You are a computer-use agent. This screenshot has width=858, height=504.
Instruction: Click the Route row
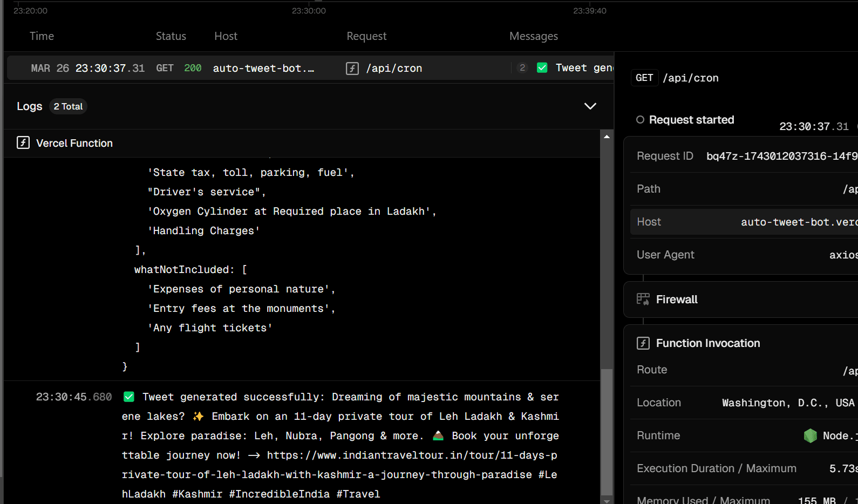(744, 370)
